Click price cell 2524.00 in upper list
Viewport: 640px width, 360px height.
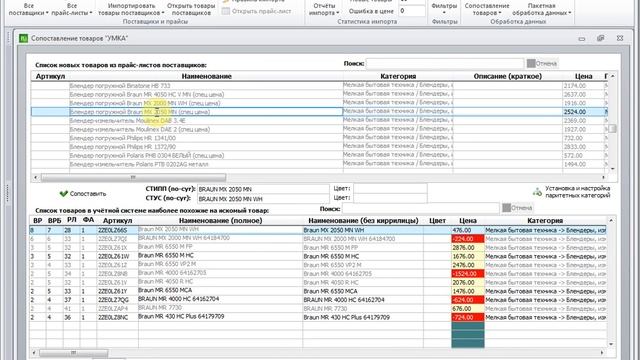(x=583, y=112)
